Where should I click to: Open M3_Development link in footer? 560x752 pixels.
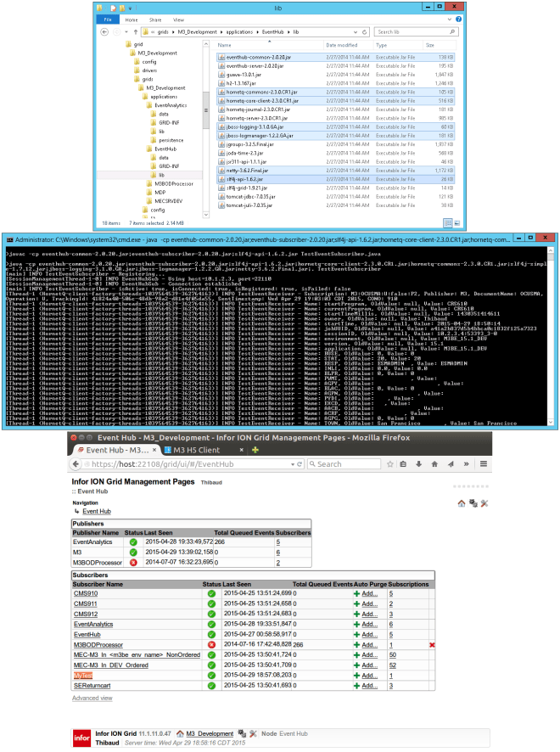pos(210,734)
